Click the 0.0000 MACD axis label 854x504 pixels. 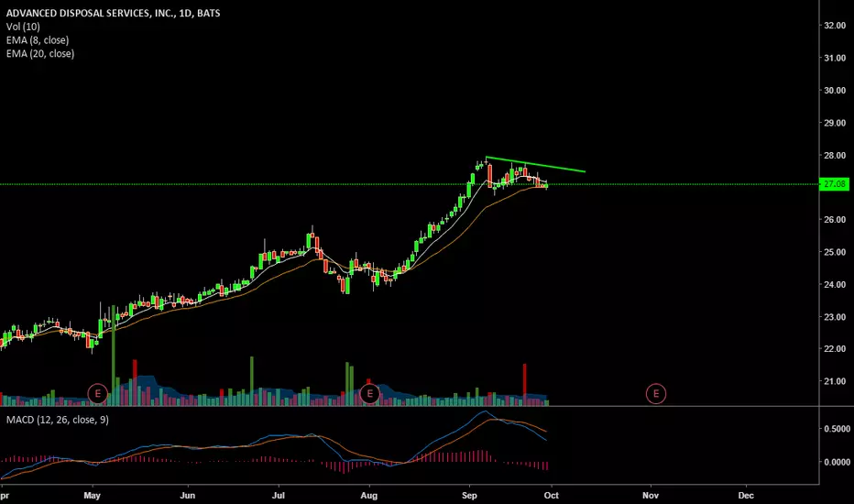tap(838, 462)
